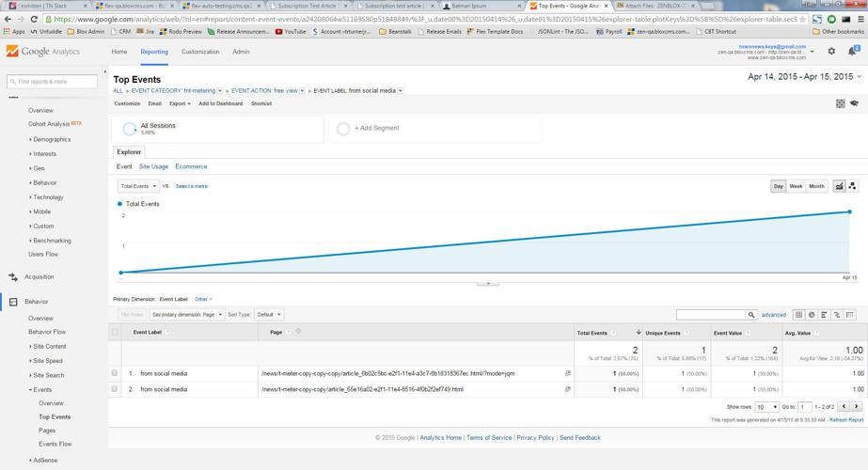Viewport: 868px width, 470px height.
Task: Toggle the select-all rows header checkbox
Action: click(x=116, y=332)
